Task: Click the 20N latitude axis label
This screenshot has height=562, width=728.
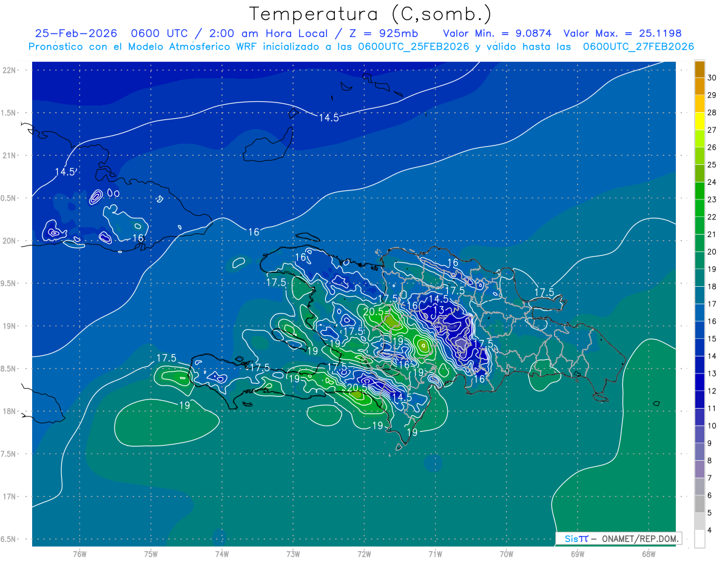Action: 10,241
